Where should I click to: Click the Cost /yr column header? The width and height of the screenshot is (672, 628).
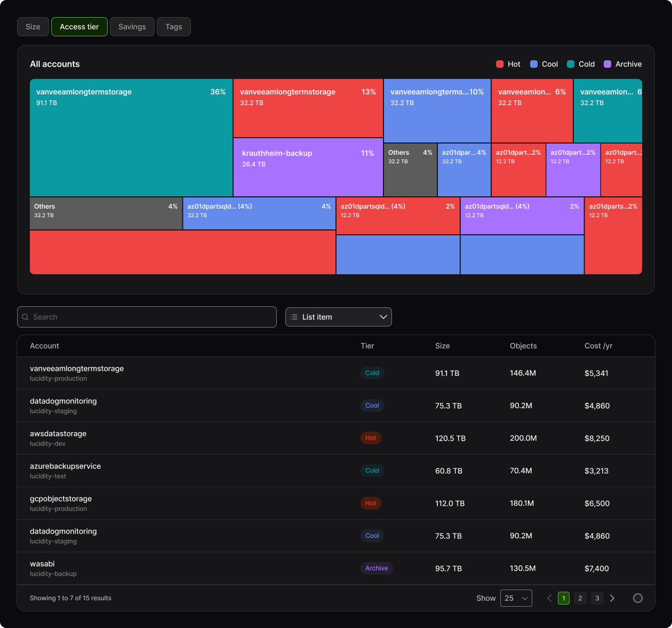[x=598, y=346]
